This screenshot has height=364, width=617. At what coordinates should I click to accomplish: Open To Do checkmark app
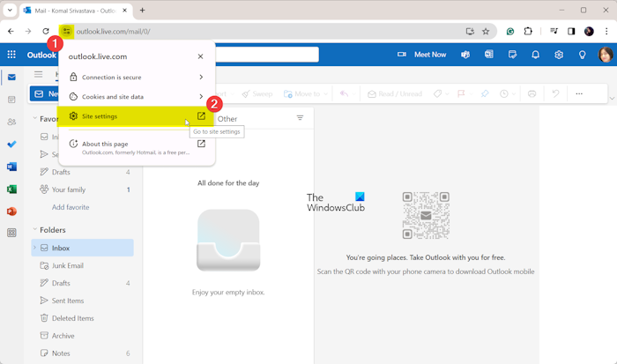11,145
